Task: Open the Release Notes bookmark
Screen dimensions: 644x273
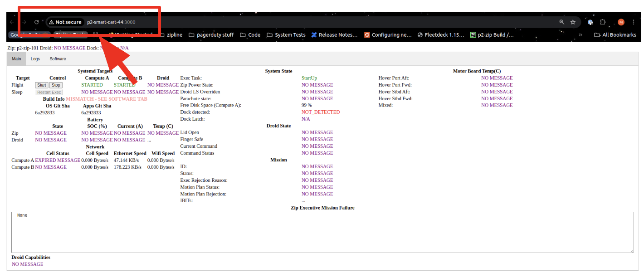Action: [x=334, y=34]
